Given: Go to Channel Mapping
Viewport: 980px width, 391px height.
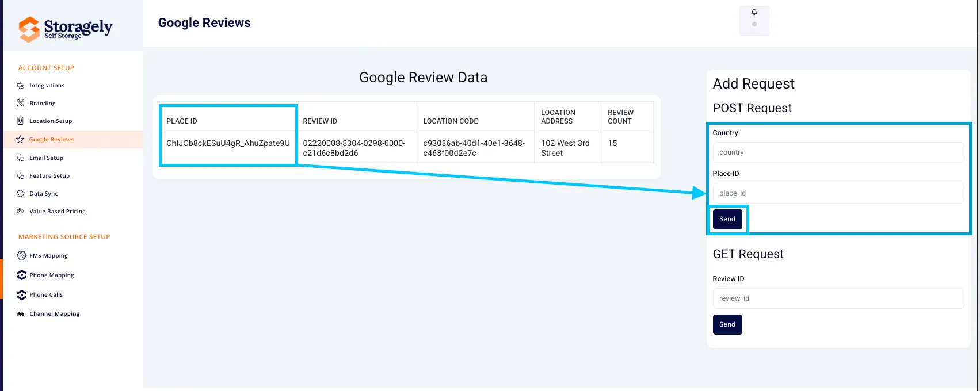Looking at the screenshot, I should pos(55,314).
